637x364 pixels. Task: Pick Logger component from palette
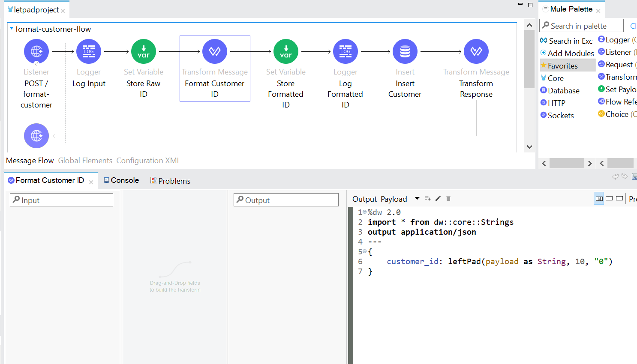tap(617, 39)
